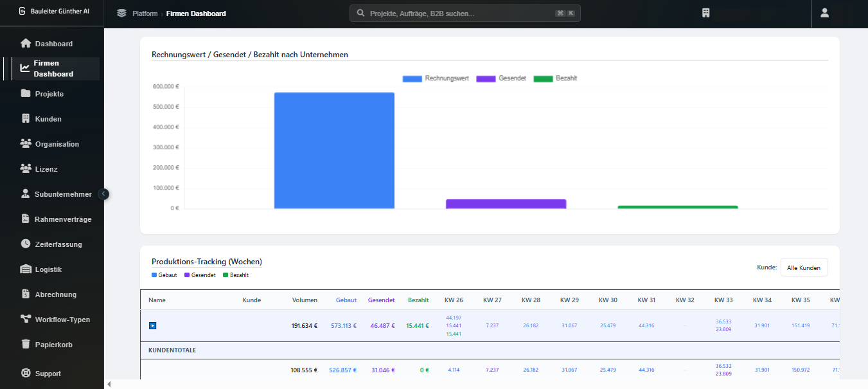This screenshot has height=389, width=868.
Task: Click the KW 33 column header
Action: pyautogui.click(x=723, y=300)
